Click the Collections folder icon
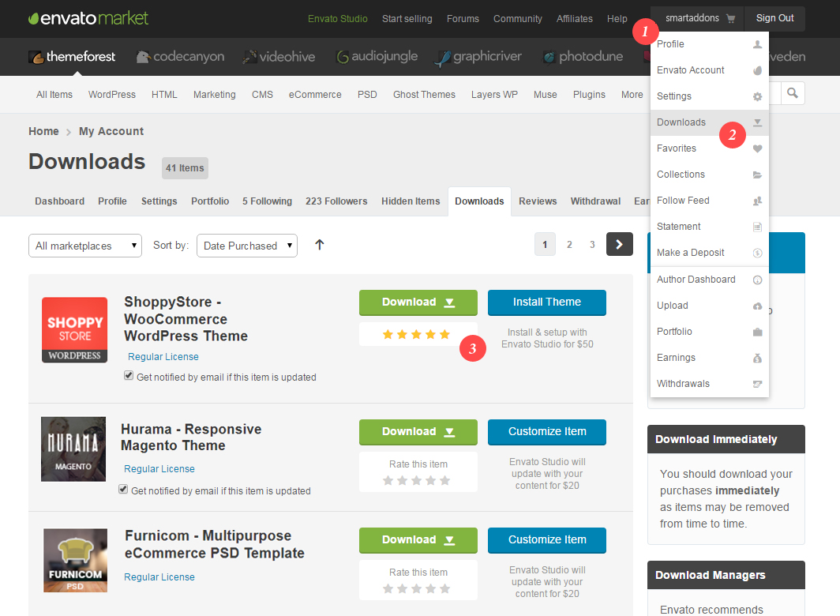This screenshot has height=616, width=840. pos(757,175)
